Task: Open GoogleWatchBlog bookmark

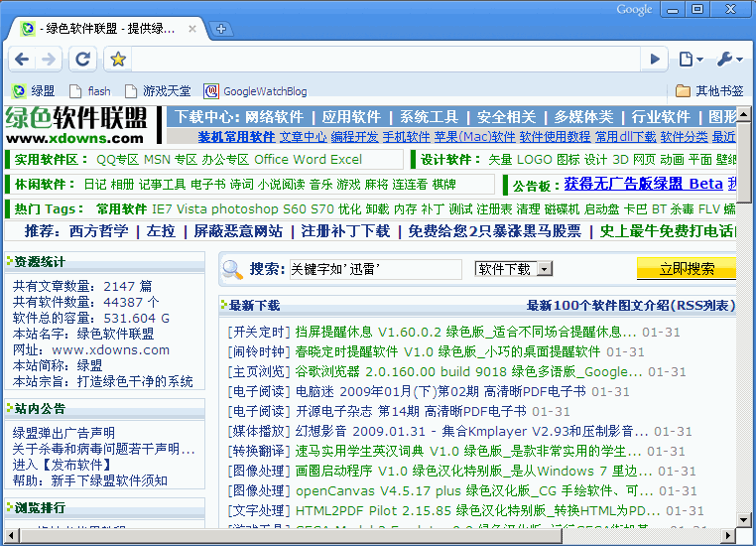Action: point(255,91)
